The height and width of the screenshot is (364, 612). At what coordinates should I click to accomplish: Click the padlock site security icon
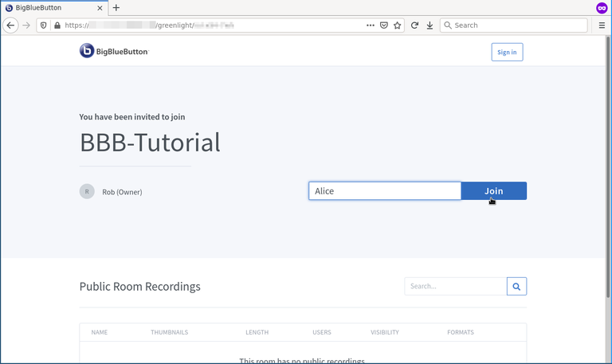[x=57, y=25]
